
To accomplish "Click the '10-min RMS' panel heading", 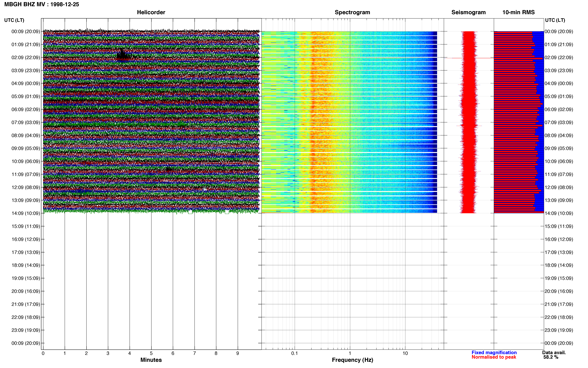I will pos(518,12).
